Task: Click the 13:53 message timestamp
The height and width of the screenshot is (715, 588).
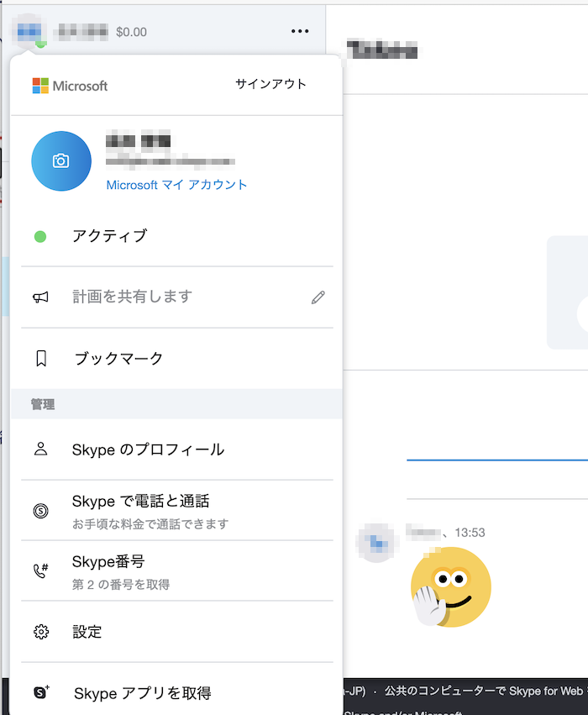Action: 470,533
